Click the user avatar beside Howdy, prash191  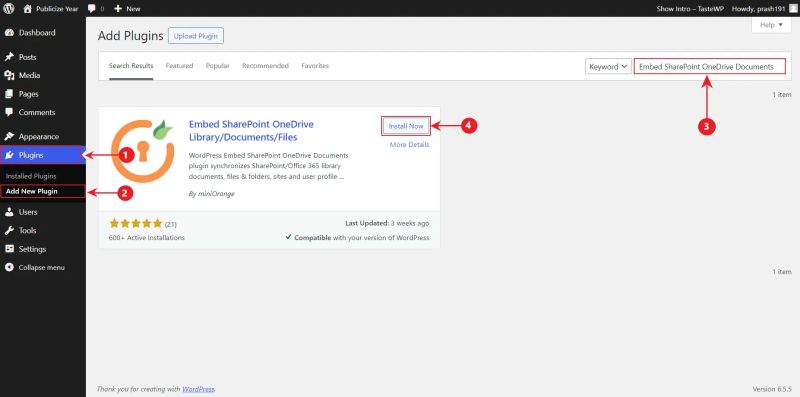tap(792, 9)
